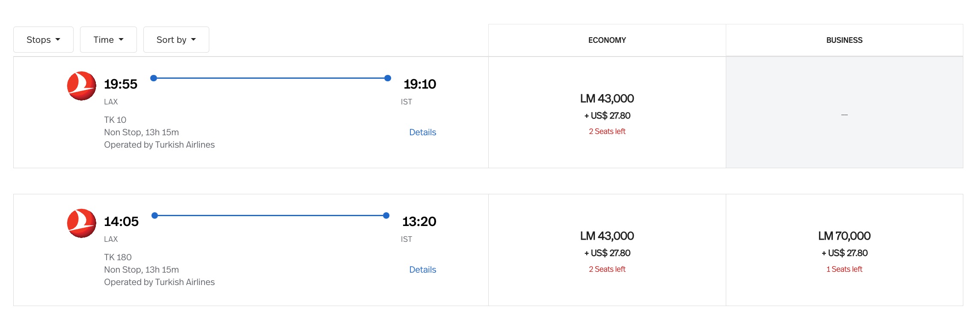Open the Time filter dropdown
Viewport: 980px width, 321px height.
click(x=108, y=39)
